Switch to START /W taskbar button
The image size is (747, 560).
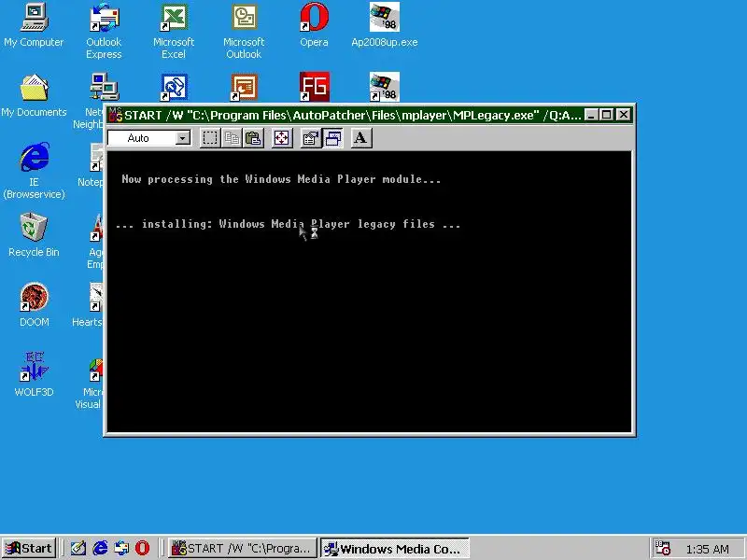(242, 548)
